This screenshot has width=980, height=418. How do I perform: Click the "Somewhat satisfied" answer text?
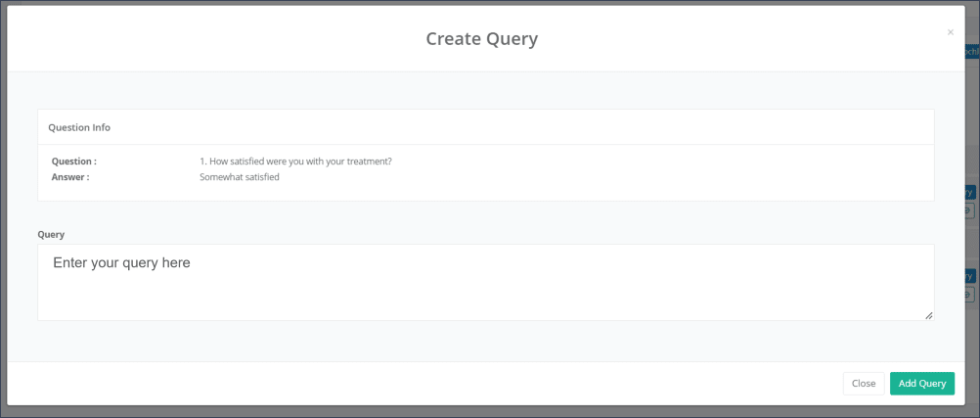coord(240,177)
